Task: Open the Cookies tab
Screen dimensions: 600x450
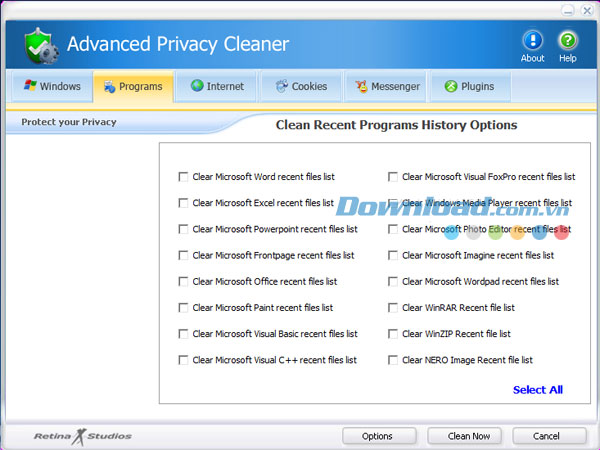Action: pos(301,86)
